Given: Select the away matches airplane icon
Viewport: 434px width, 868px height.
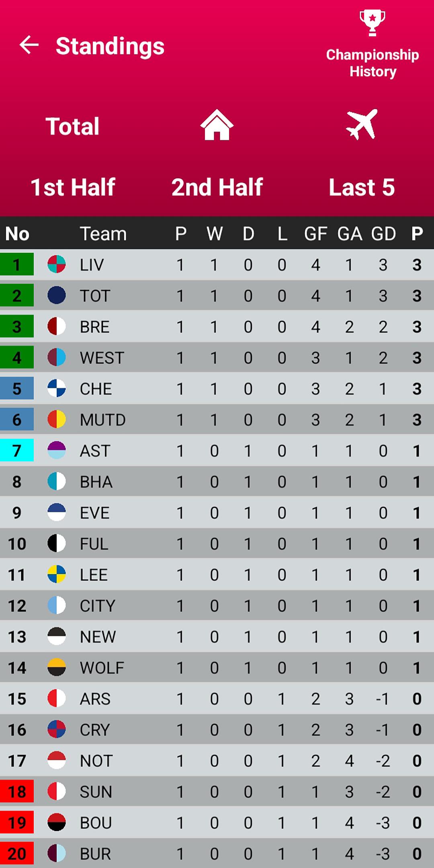Looking at the screenshot, I should pos(362,124).
